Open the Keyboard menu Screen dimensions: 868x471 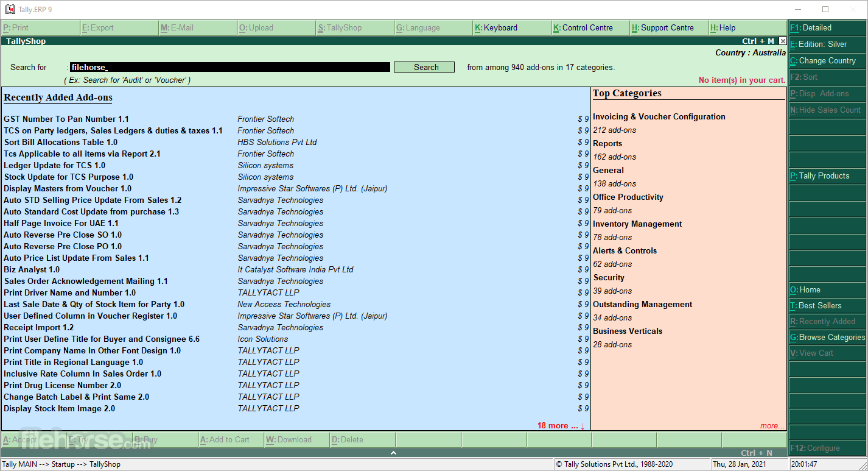coord(512,28)
